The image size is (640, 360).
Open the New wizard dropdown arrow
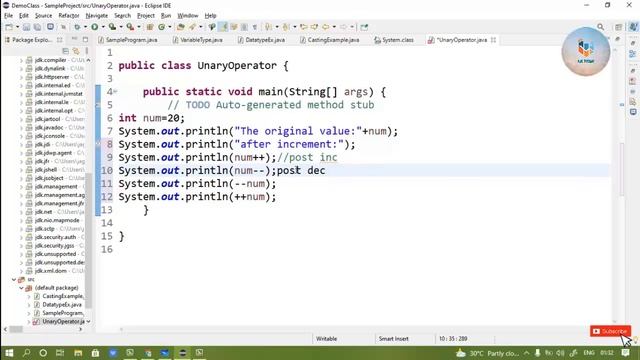tap(17, 27)
